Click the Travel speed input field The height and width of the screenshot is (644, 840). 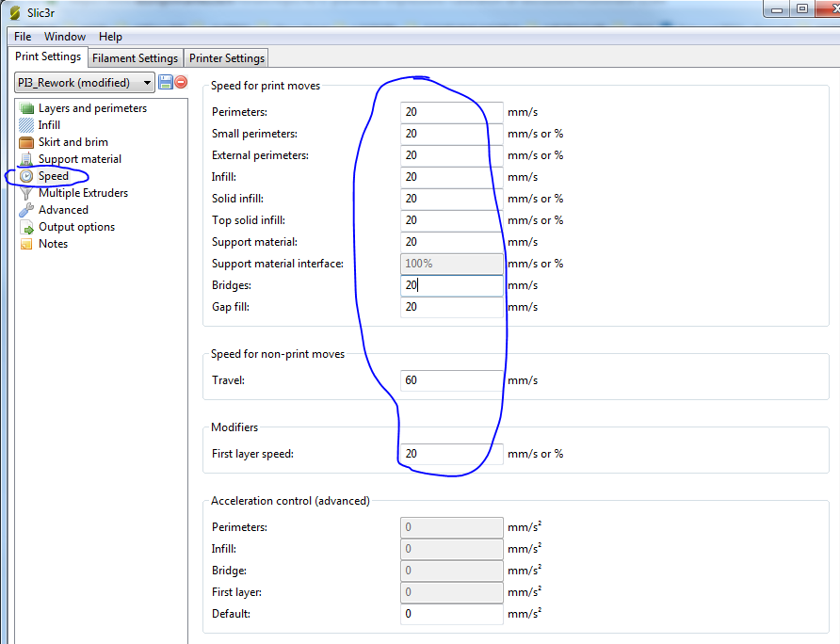pos(452,380)
